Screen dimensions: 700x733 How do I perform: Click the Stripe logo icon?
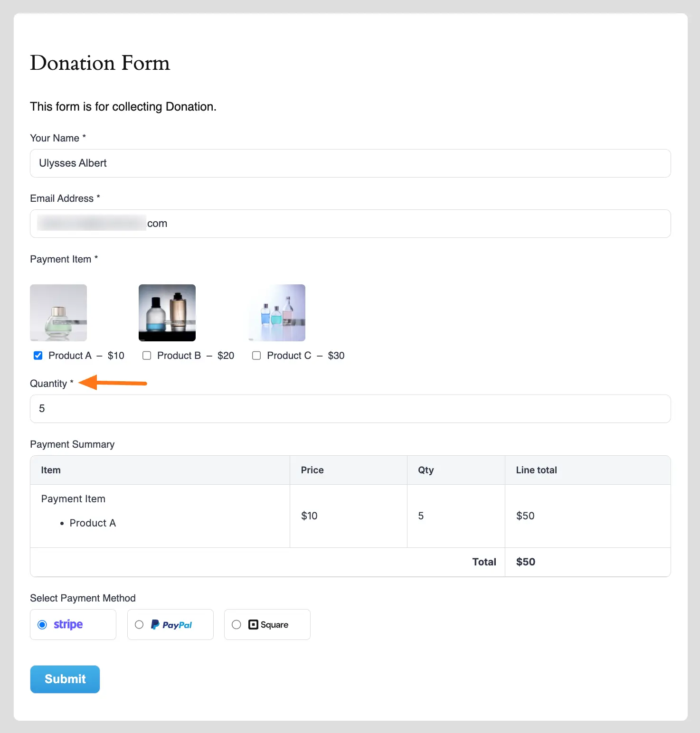[67, 624]
